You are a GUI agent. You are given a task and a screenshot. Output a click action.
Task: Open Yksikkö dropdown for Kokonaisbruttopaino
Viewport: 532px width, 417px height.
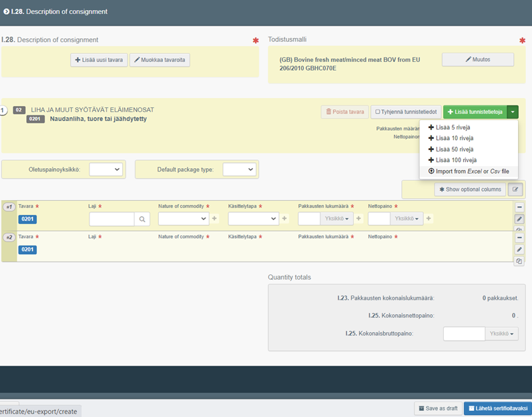503,334
